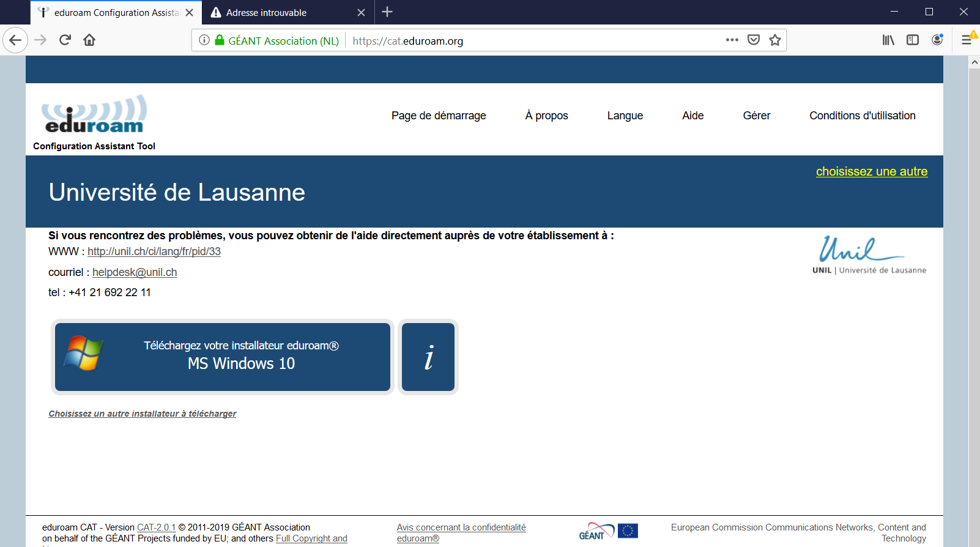Viewport: 980px width, 547px height.
Task: Reload the current page
Action: coord(65,40)
